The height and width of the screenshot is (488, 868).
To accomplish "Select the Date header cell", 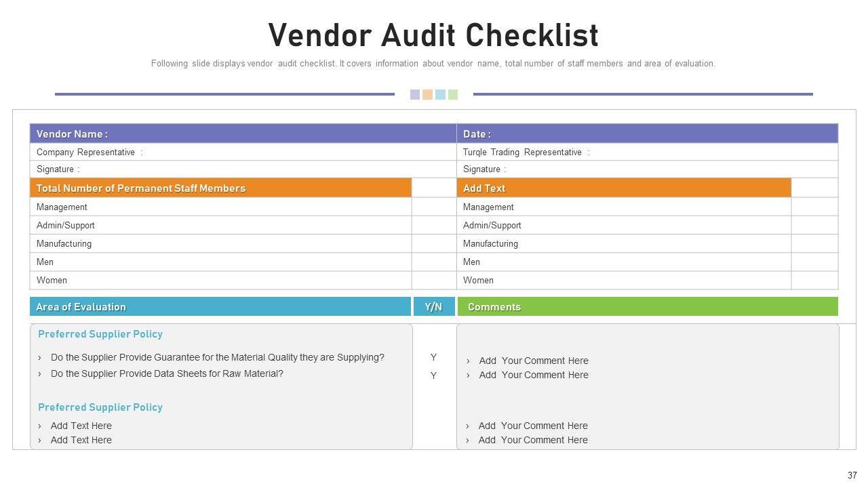I will (647, 134).
